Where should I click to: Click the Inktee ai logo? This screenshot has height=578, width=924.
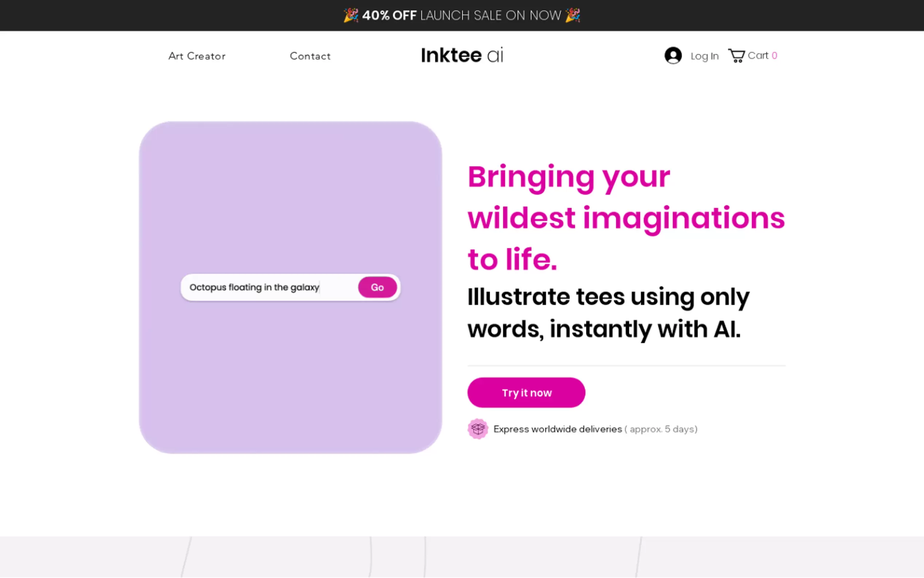[462, 55]
